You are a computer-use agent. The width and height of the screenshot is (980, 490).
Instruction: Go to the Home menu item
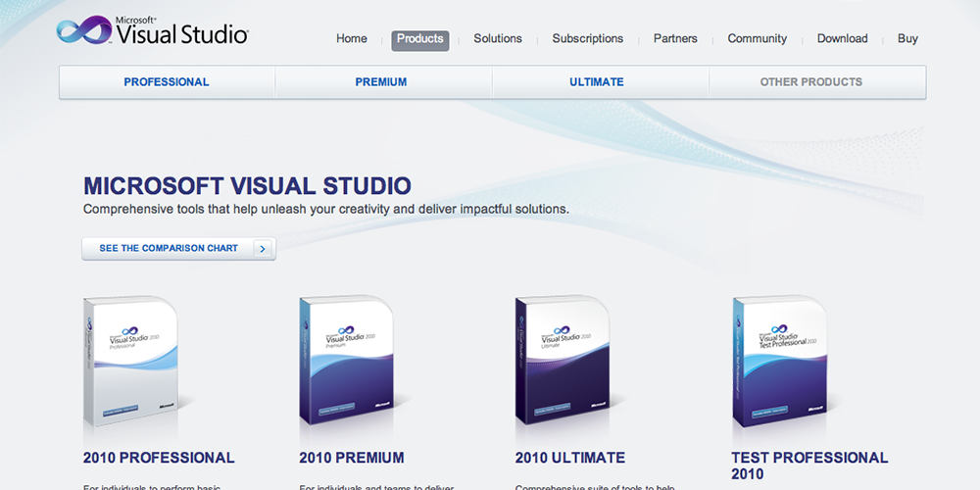[352, 39]
